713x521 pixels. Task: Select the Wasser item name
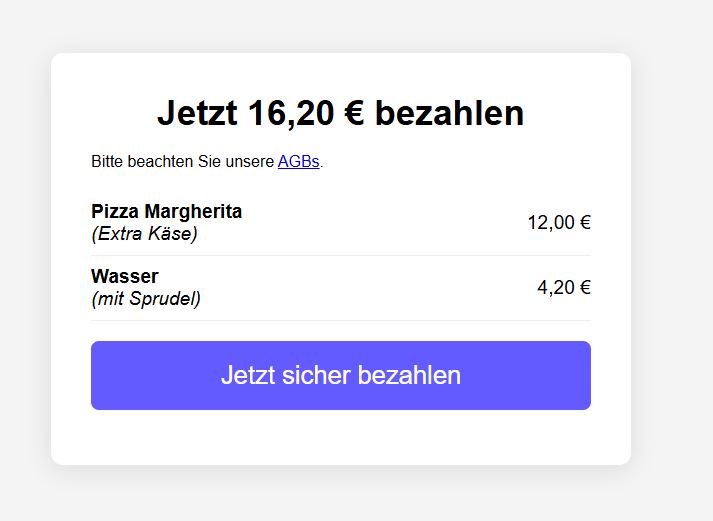(x=125, y=276)
